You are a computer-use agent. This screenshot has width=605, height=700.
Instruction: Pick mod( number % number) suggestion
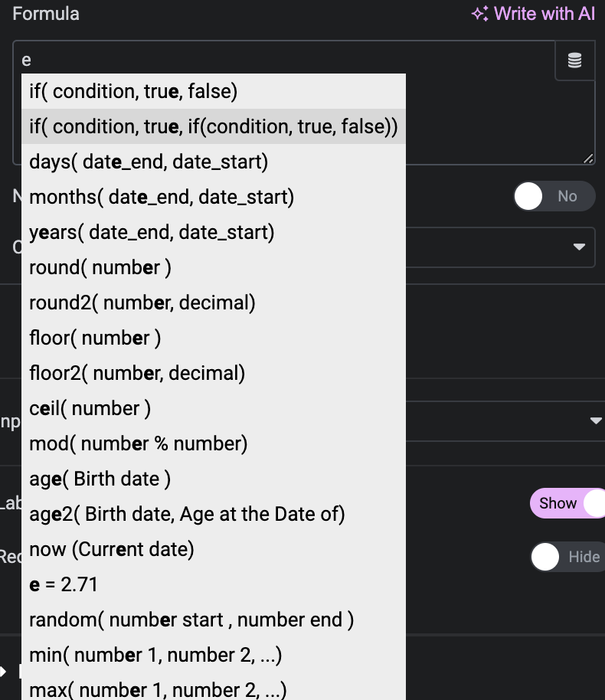(x=214, y=443)
